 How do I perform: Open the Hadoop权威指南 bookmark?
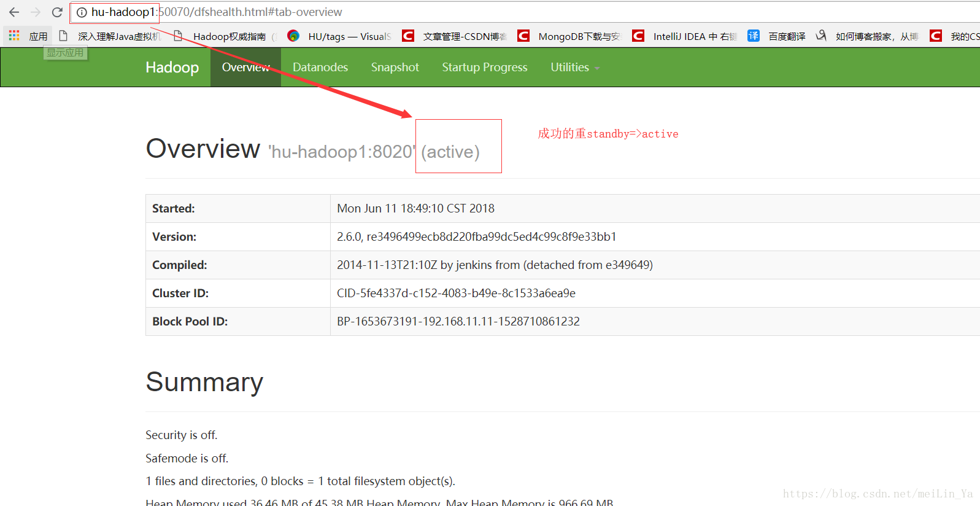click(225, 36)
